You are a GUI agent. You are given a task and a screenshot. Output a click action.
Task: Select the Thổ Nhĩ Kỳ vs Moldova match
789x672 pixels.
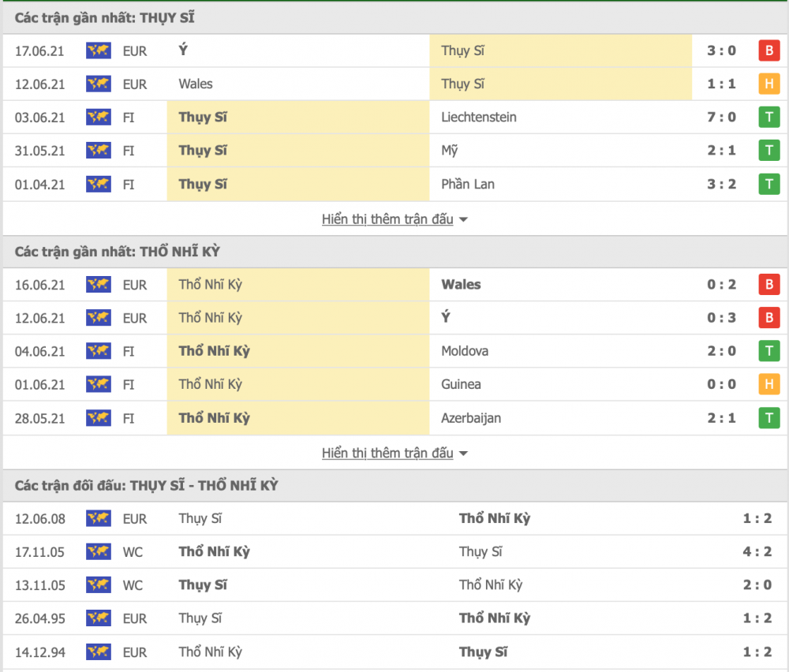tap(394, 351)
